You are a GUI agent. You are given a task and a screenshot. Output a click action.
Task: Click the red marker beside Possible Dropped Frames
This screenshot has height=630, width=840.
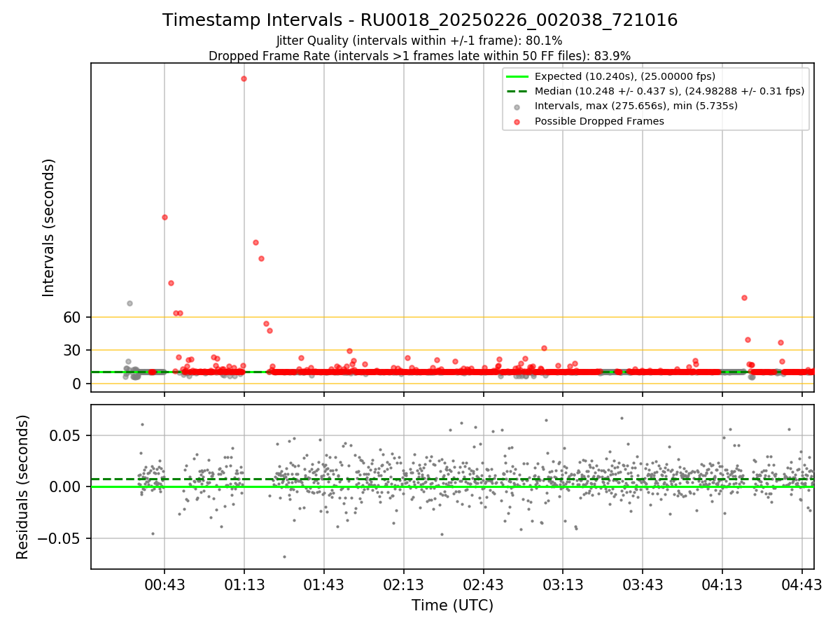[517, 121]
